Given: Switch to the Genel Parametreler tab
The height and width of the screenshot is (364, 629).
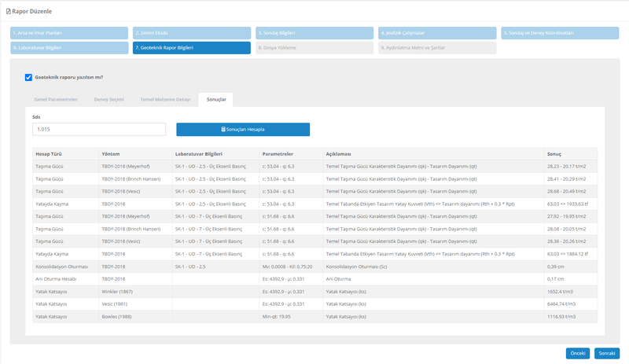Looking at the screenshot, I should (56, 100).
